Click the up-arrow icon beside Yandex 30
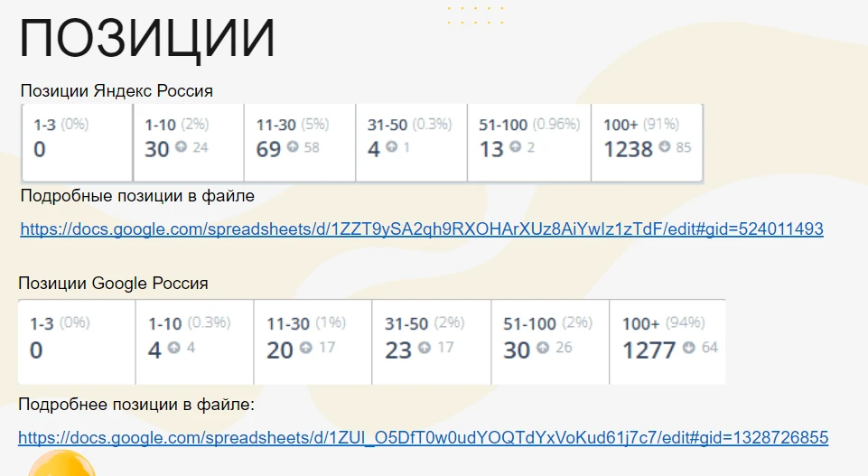 coord(181,146)
